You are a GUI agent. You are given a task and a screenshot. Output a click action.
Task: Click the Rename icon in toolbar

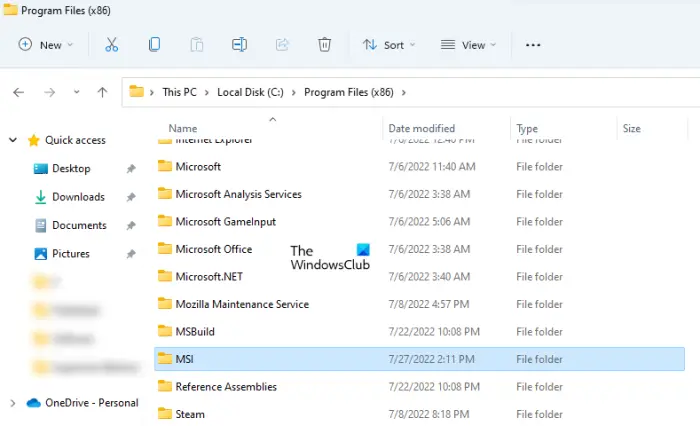[239, 45]
